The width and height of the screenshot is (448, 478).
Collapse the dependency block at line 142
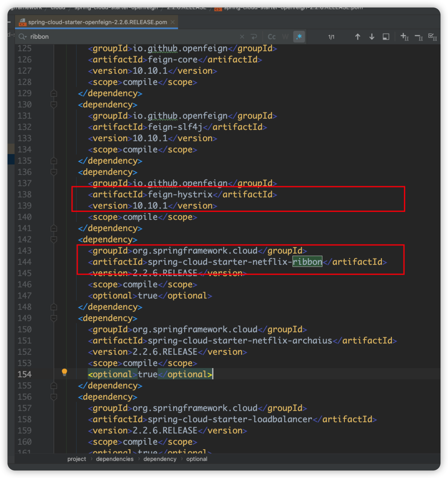pyautogui.click(x=54, y=239)
